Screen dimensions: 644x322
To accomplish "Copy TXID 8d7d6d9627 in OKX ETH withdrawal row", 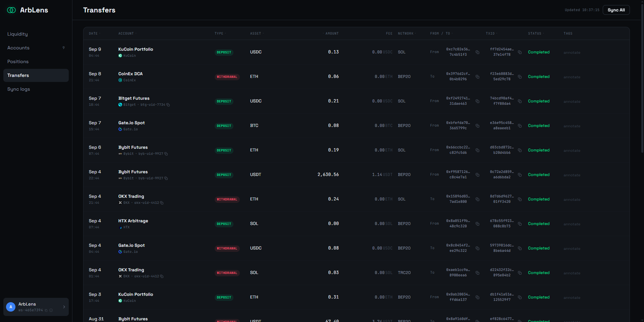I will (x=520, y=199).
